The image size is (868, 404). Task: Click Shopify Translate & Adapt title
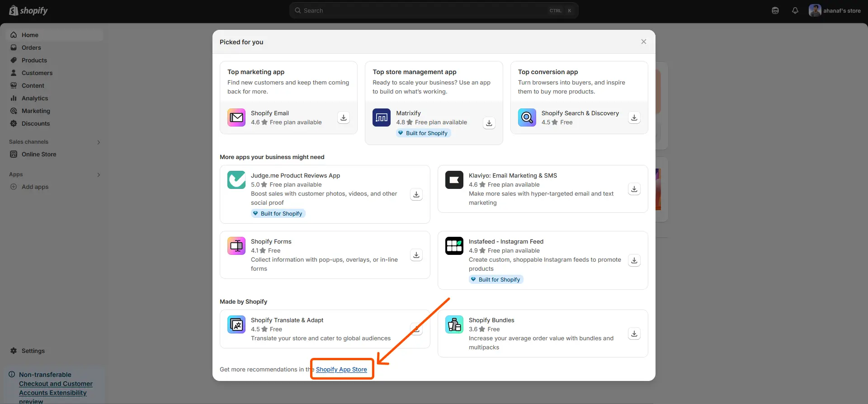[x=287, y=320]
